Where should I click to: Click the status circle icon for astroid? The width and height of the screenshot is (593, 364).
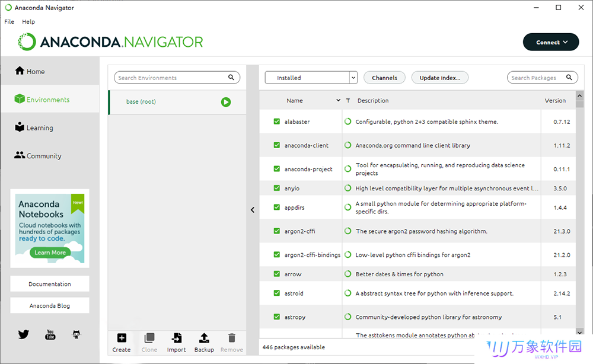(348, 293)
